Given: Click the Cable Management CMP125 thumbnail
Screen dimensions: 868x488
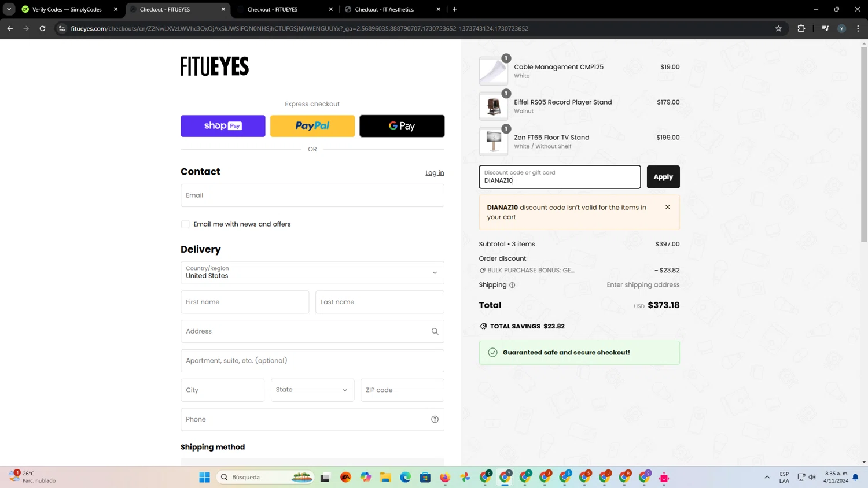Looking at the screenshot, I should click(x=494, y=71).
